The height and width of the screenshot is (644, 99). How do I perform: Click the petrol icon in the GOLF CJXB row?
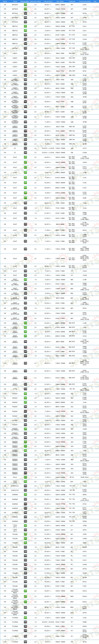pos(25,173)
